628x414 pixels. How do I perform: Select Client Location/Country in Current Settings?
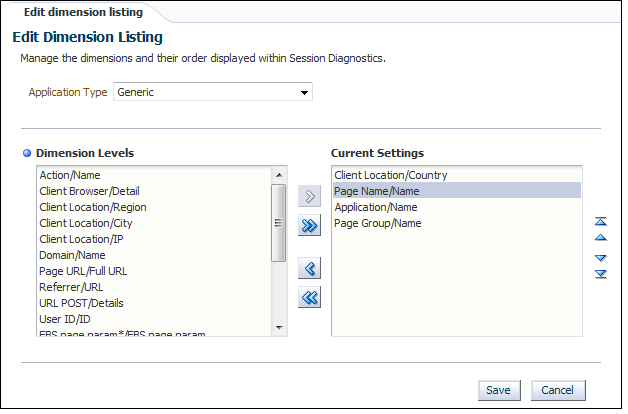tap(390, 175)
